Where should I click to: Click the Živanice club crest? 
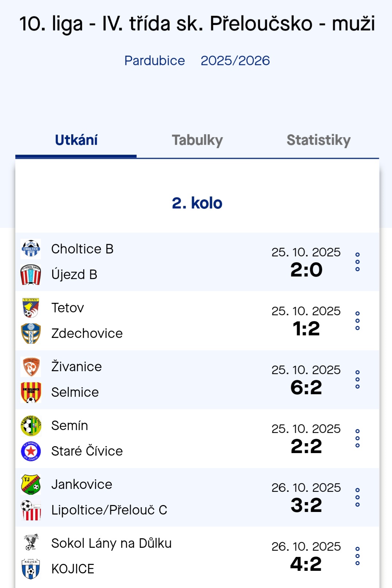point(31,367)
